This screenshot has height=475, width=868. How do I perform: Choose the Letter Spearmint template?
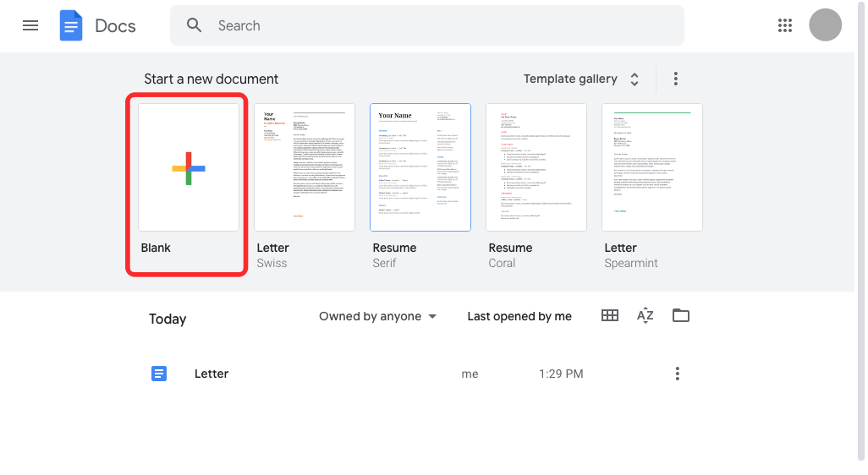point(652,167)
